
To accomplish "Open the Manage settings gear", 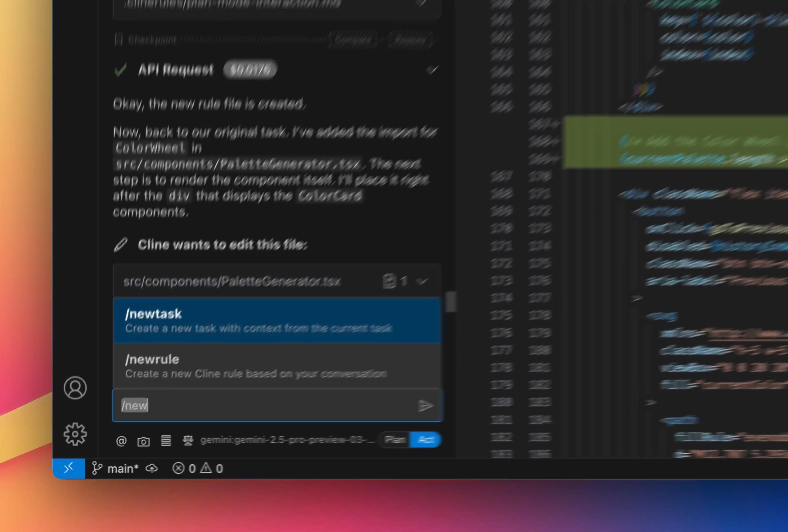I will [75, 434].
